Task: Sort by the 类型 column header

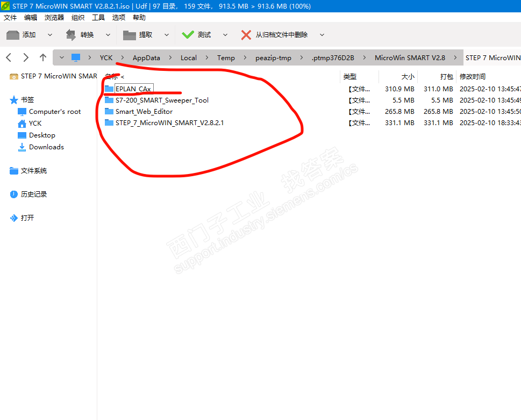Action: pos(350,77)
